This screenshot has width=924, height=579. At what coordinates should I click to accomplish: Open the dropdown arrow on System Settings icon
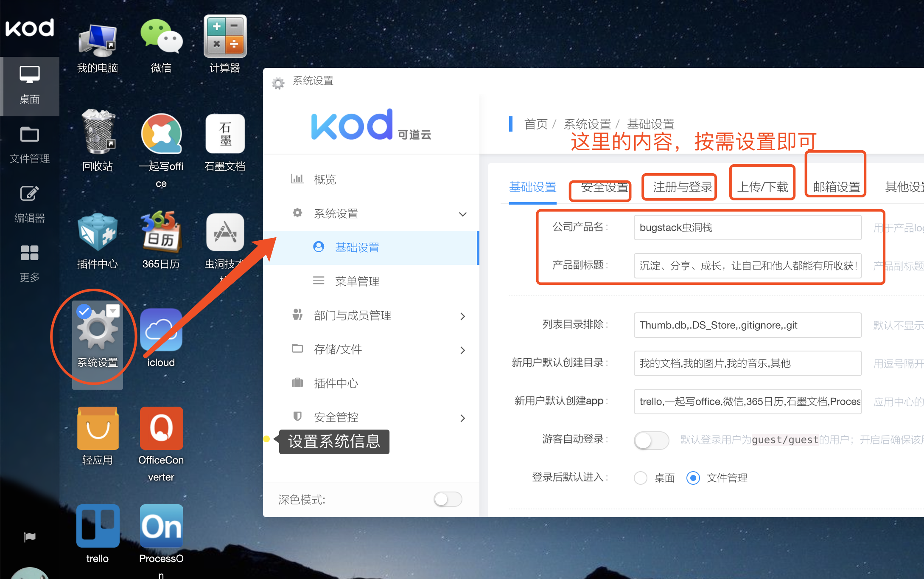pos(113,311)
